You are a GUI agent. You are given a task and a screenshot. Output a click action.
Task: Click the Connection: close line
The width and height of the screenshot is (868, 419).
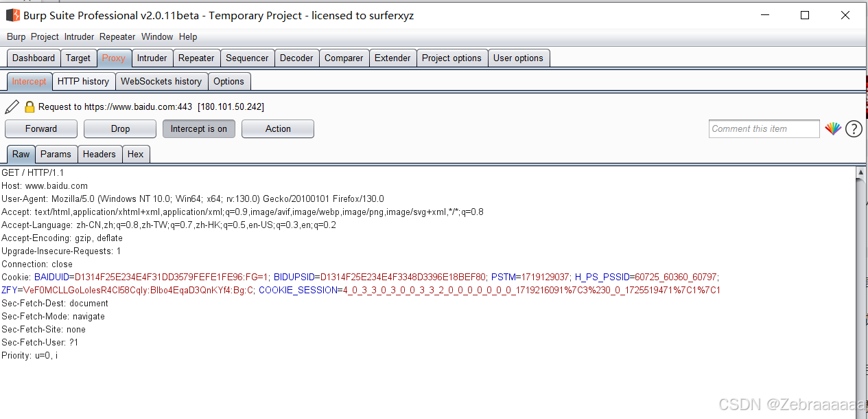click(37, 264)
